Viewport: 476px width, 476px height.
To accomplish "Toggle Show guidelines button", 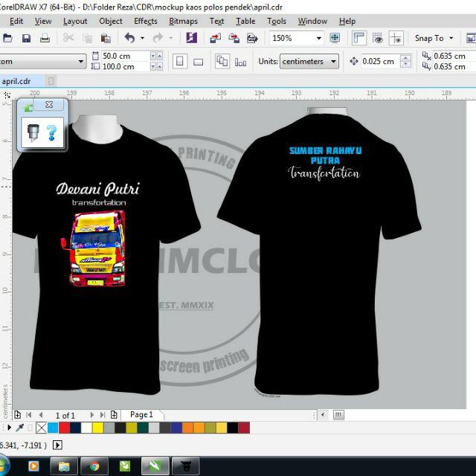I will [396, 38].
